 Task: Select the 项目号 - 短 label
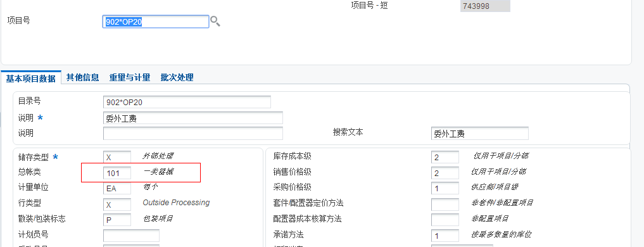[x=369, y=5]
